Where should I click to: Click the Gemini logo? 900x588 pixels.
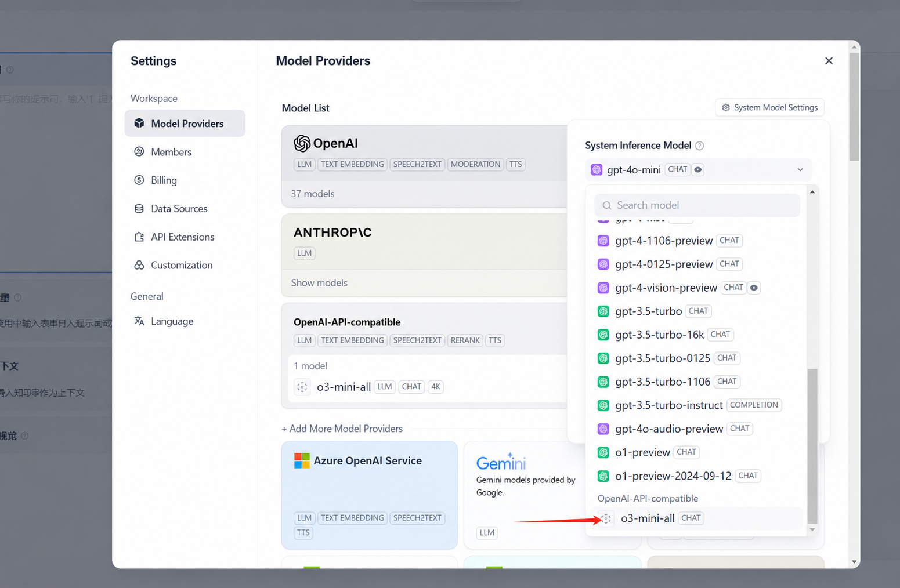501,462
